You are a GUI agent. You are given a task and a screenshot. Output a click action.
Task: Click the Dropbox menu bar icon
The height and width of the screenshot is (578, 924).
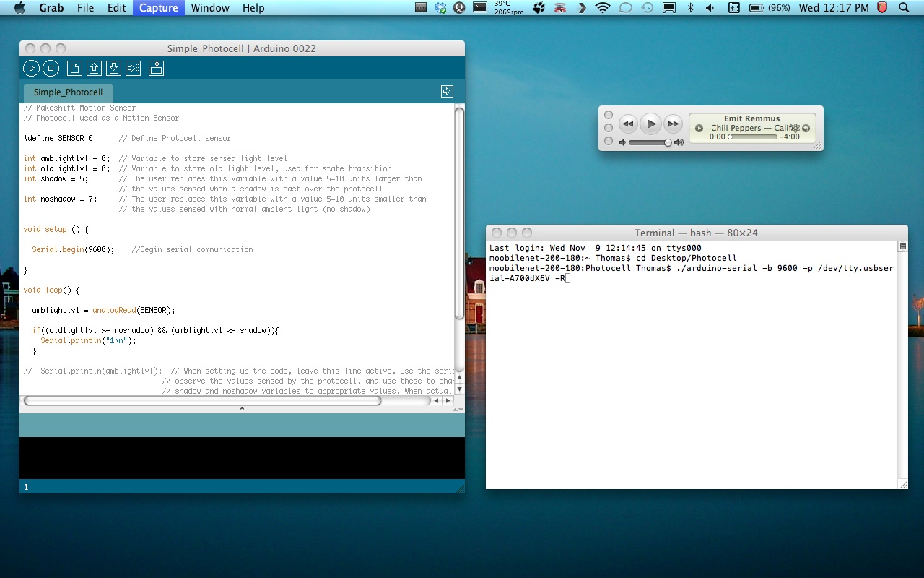coord(440,8)
